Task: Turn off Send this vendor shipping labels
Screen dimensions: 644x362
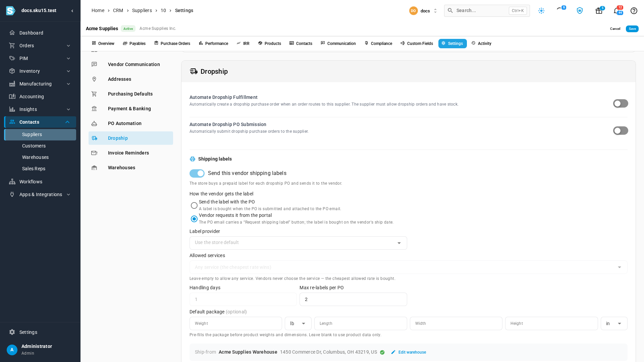Action: tap(197, 173)
